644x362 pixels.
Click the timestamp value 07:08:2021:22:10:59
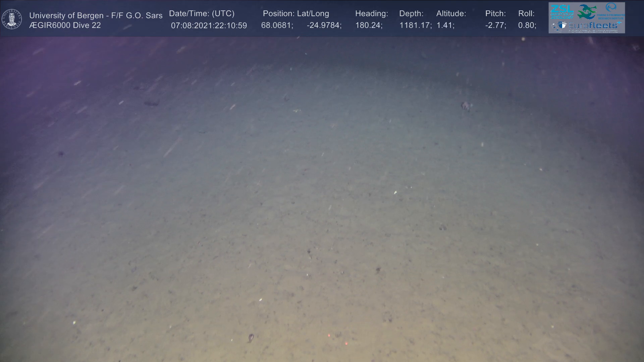[x=209, y=25]
